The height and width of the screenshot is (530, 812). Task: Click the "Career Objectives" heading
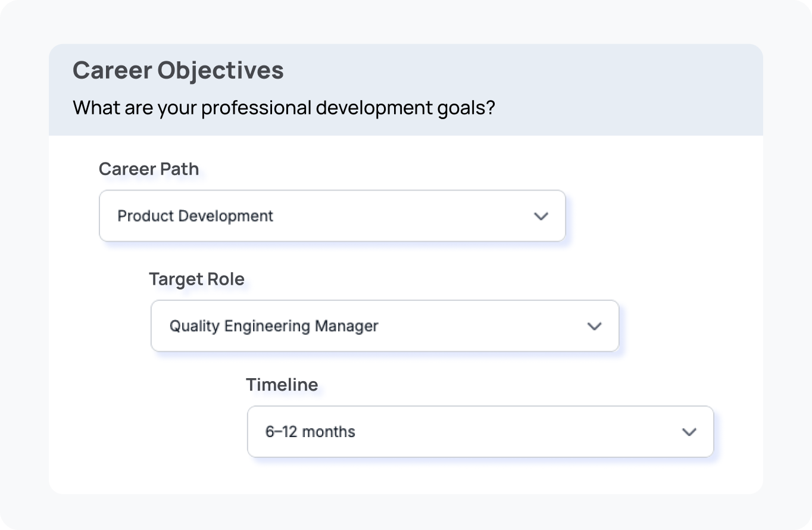point(178,70)
